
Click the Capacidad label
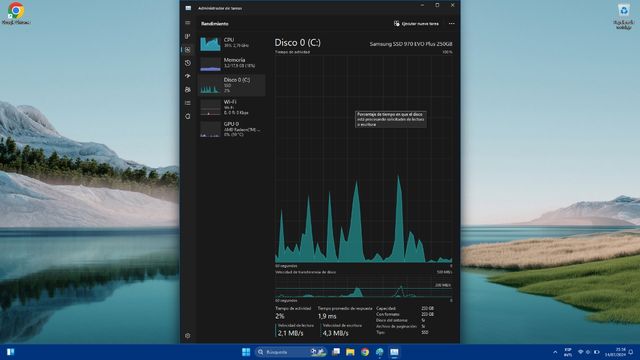pos(386,309)
